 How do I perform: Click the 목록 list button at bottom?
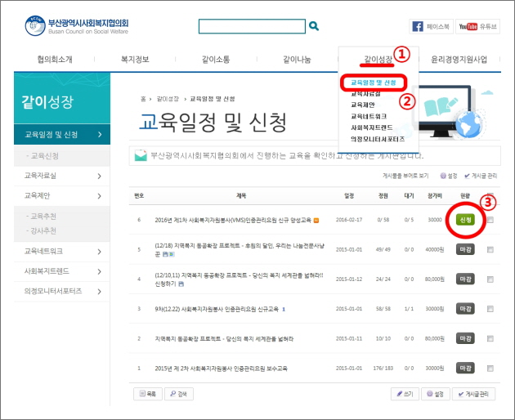click(x=148, y=394)
